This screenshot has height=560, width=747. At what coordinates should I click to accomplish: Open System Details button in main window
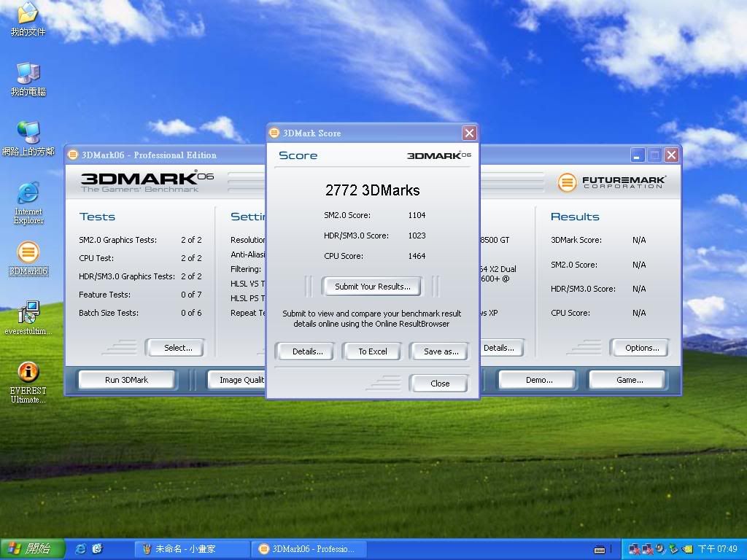[502, 348]
